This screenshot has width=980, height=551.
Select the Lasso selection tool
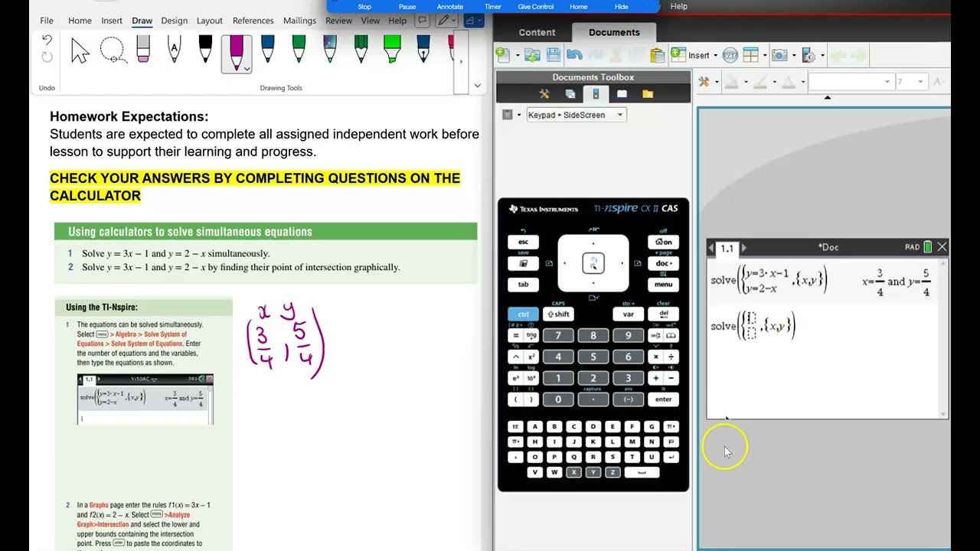[x=113, y=51]
